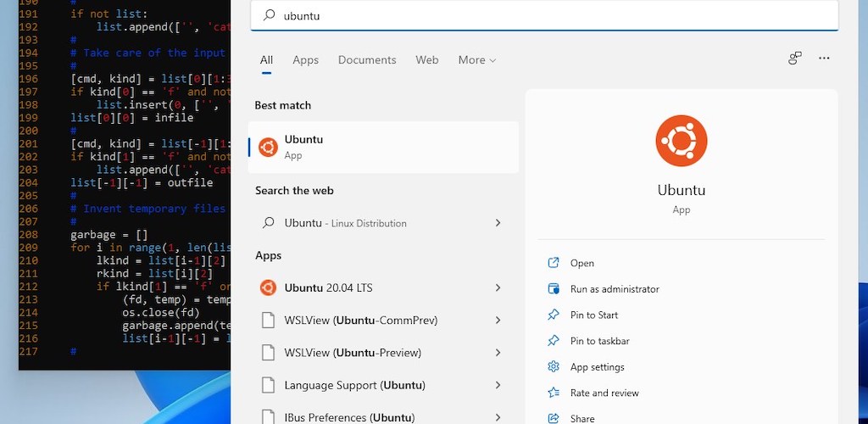Select the Ubuntu App best match result

pos(383,147)
